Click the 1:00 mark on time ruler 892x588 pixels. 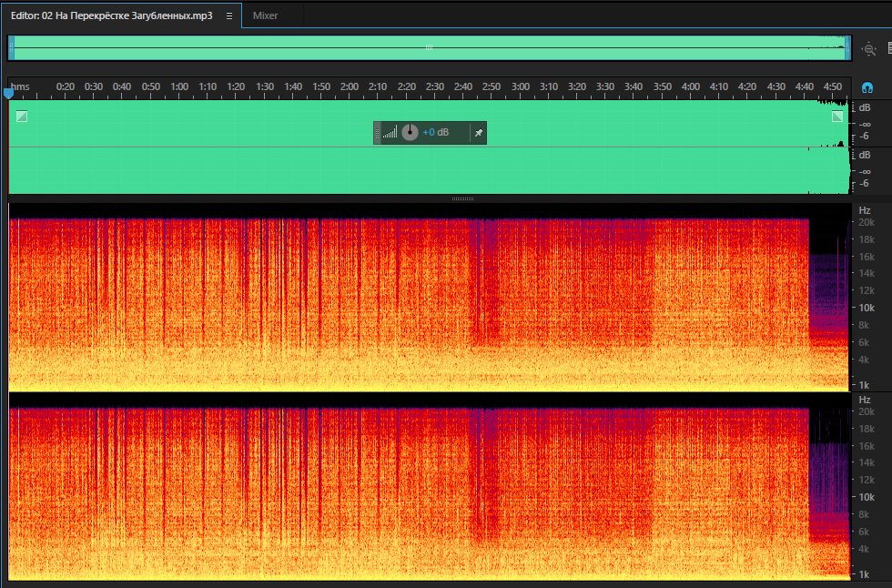179,86
